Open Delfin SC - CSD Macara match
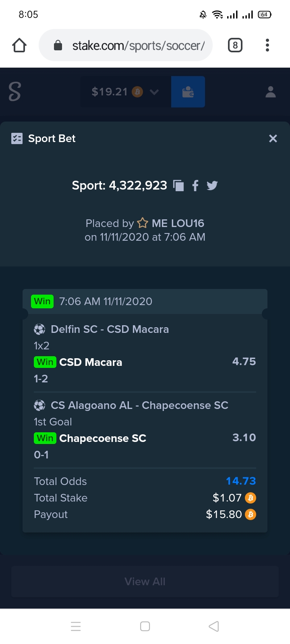Image resolution: width=290 pixels, height=644 pixels. pos(110,329)
